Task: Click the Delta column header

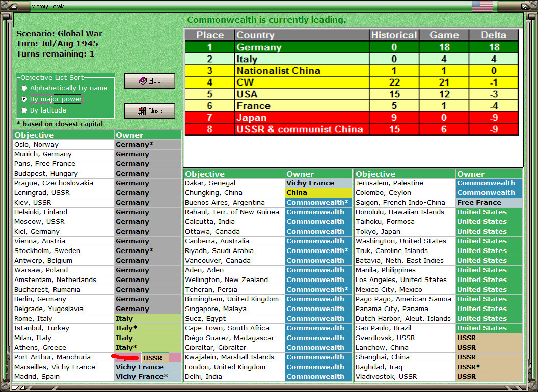Action: (494, 35)
